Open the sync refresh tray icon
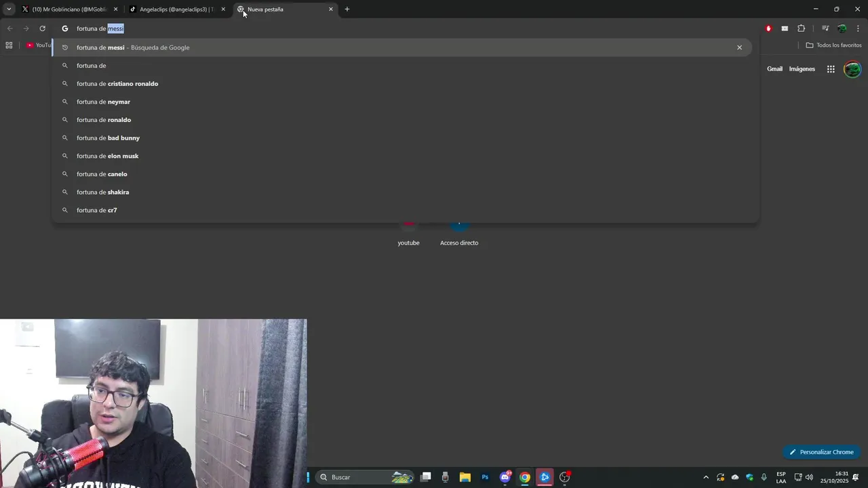The height and width of the screenshot is (488, 868). pyautogui.click(x=720, y=477)
